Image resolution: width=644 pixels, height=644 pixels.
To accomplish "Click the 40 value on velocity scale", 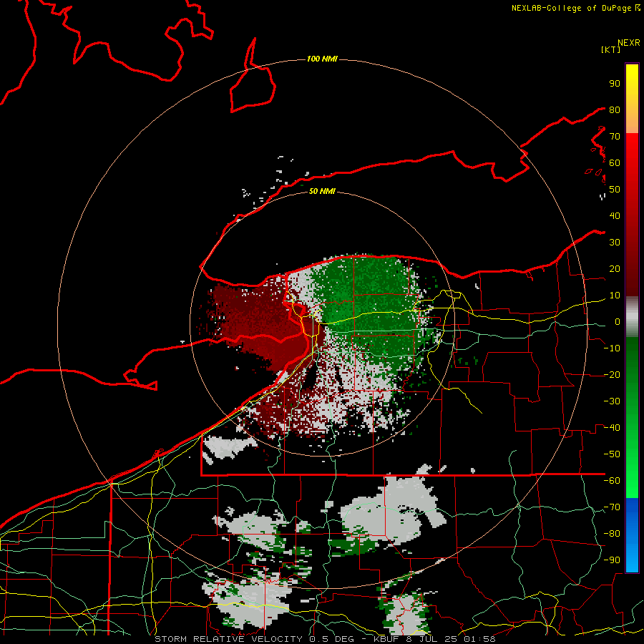I will (x=615, y=216).
